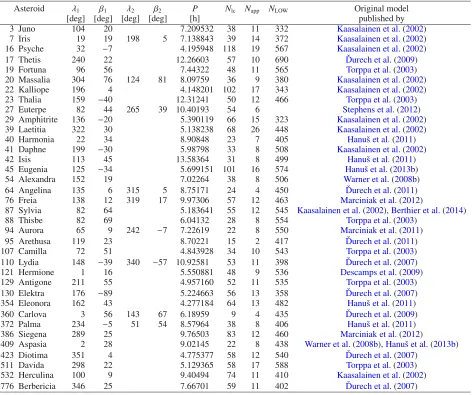This screenshot has height=395, width=472.
Task: Follow Hanuš et al. (2011) link for Harmonia
Action: [x=381, y=140]
